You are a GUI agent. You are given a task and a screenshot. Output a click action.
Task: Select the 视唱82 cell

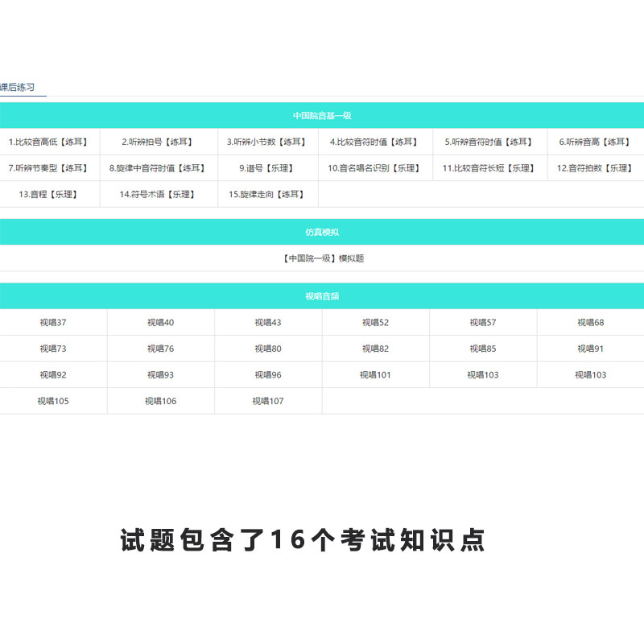[x=375, y=349]
